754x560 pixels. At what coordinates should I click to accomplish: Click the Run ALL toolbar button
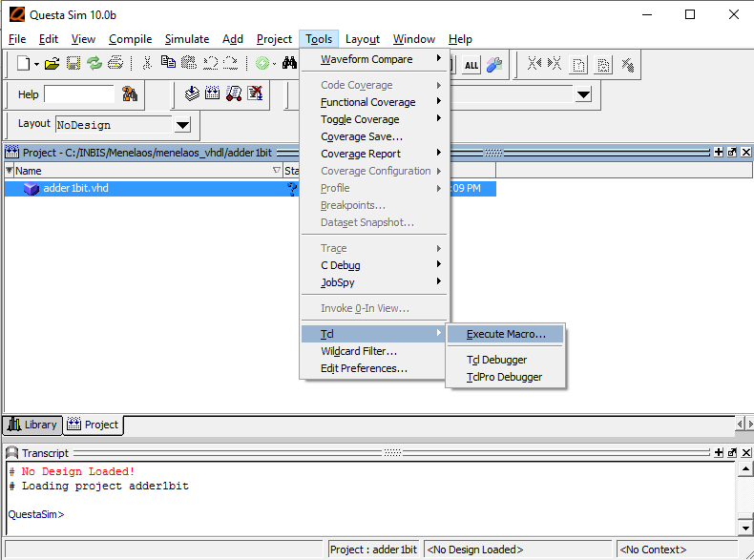tap(471, 66)
